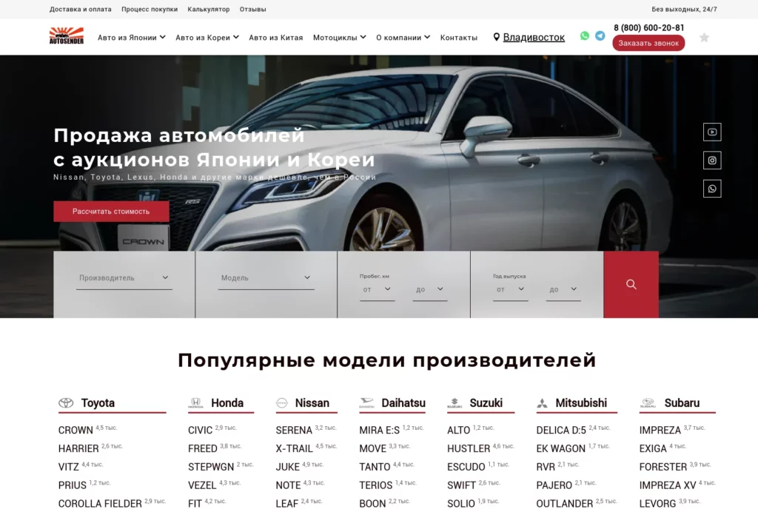Open 'Авто из Японии' menu
The width and height of the screenshot is (758, 532).
[x=131, y=37]
